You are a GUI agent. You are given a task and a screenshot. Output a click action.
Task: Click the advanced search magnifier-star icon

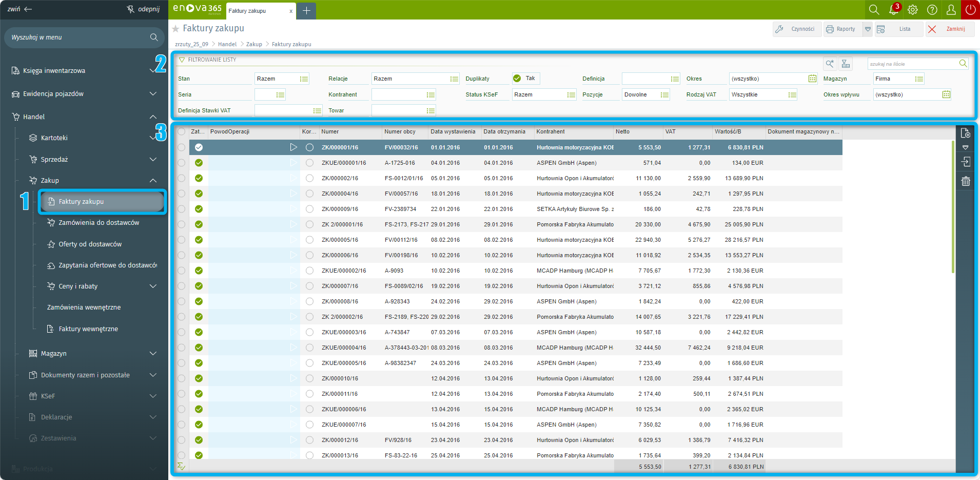click(x=830, y=64)
